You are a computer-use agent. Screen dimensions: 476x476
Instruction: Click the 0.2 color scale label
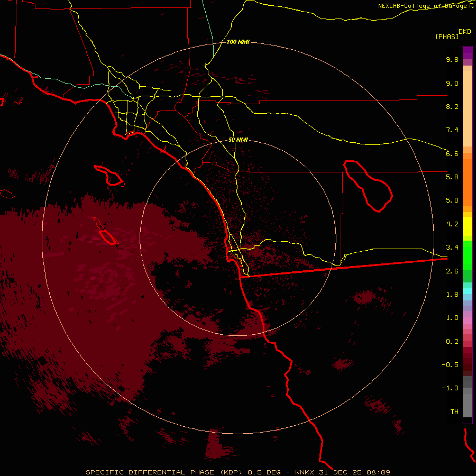452,342
